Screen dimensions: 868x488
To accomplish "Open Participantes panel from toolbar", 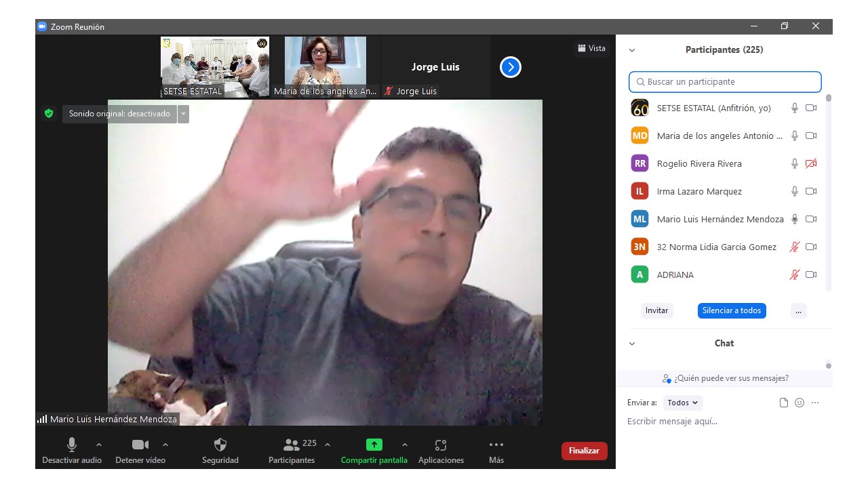I will [292, 450].
